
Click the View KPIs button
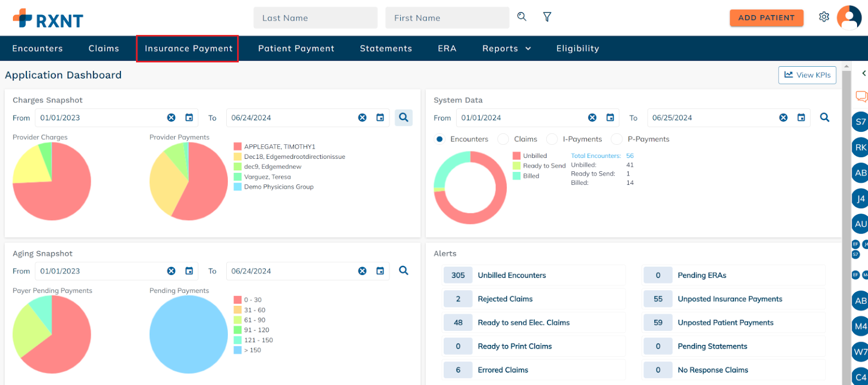[x=807, y=75]
